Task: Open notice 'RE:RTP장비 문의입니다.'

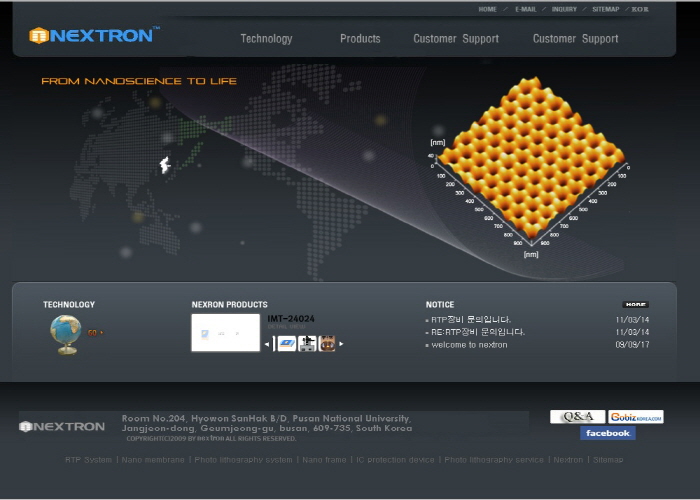Action: pos(478,332)
